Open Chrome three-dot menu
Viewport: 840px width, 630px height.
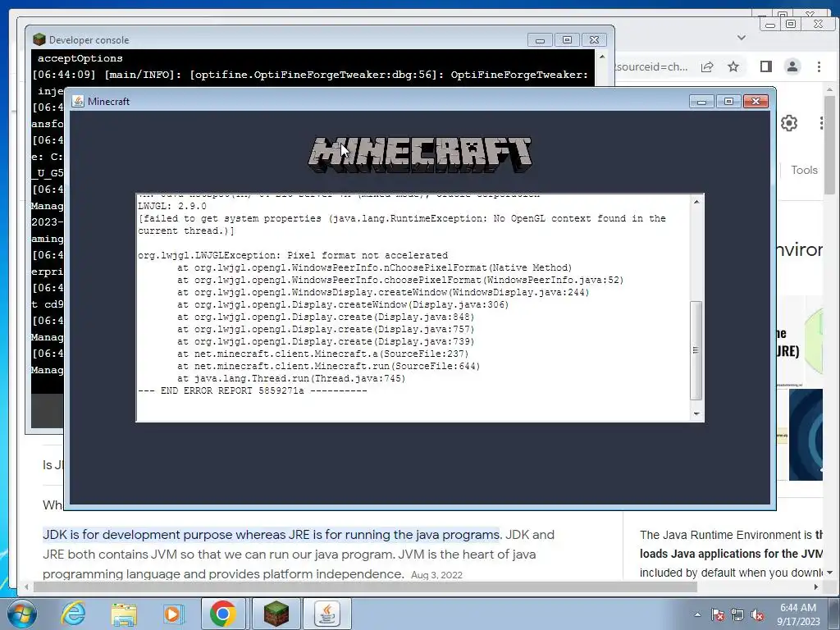click(x=819, y=66)
